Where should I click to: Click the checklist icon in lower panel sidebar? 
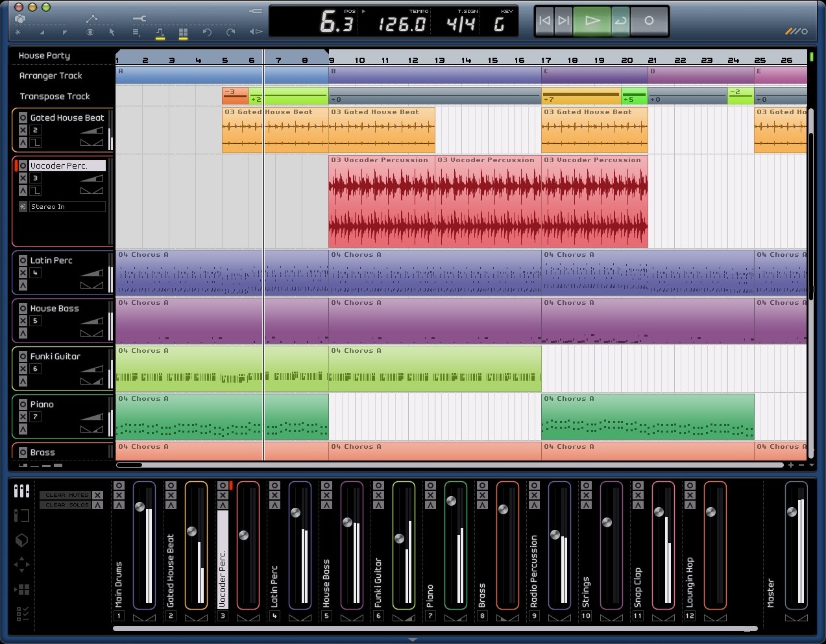(21, 613)
